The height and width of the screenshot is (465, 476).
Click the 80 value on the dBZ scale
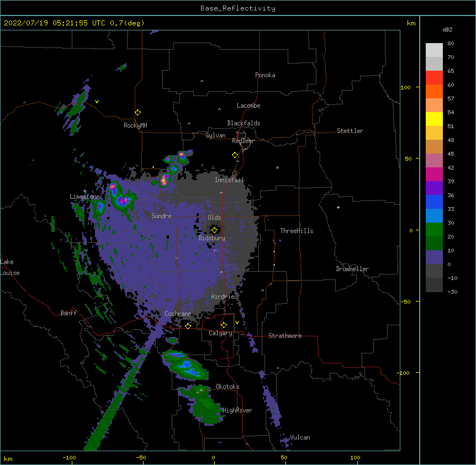(451, 44)
